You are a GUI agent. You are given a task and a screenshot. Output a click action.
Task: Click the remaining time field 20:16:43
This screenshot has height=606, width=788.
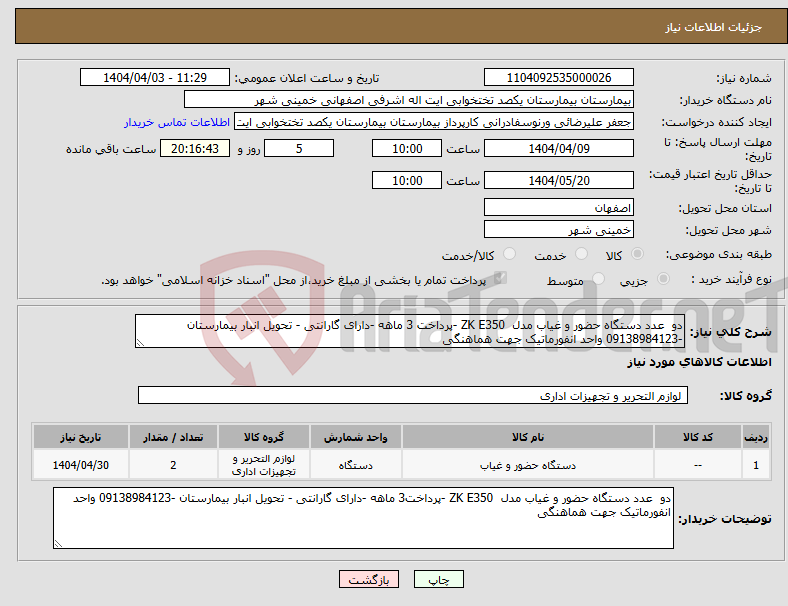[x=195, y=148]
